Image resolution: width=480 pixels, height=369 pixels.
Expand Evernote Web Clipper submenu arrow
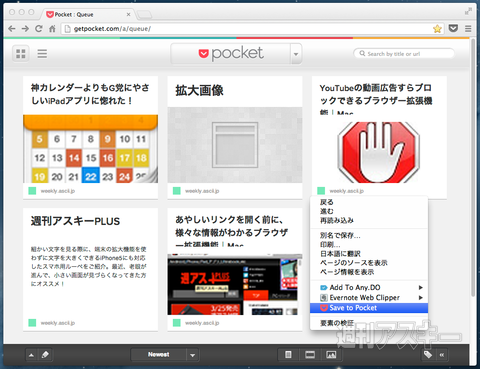coord(421,297)
